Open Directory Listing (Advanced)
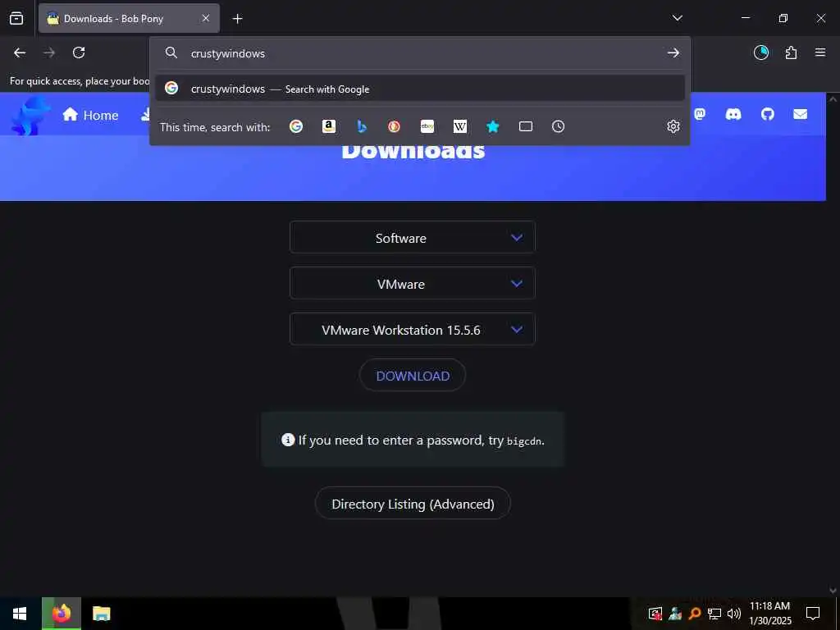Viewport: 840px width, 630px height. (x=413, y=504)
